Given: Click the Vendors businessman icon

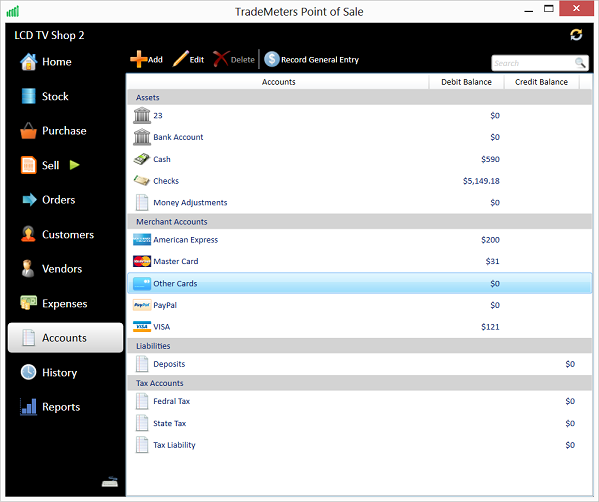Looking at the screenshot, I should coord(28,269).
